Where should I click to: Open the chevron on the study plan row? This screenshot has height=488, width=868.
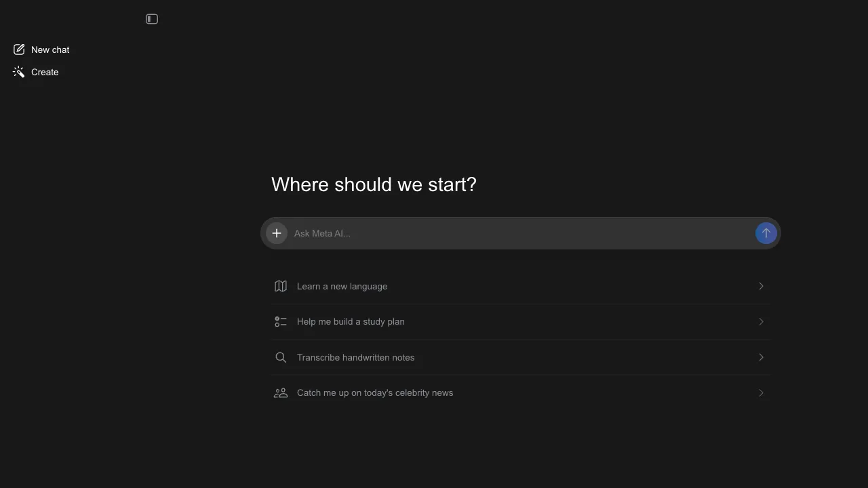tap(761, 322)
